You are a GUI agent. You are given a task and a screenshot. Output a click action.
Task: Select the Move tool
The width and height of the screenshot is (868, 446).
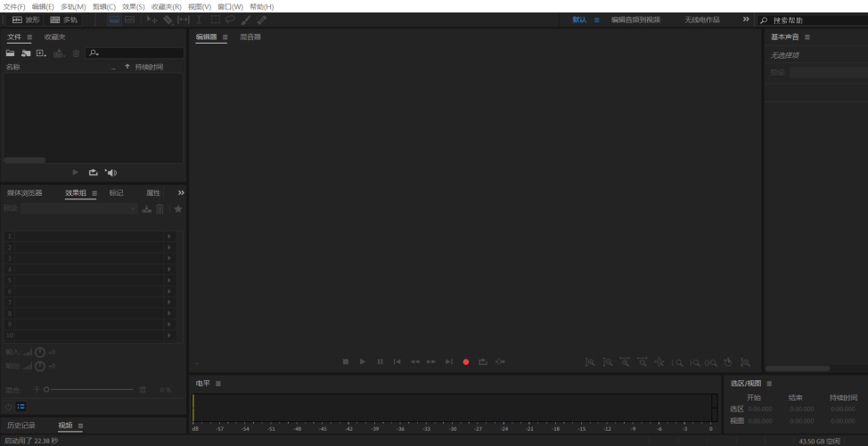click(151, 20)
